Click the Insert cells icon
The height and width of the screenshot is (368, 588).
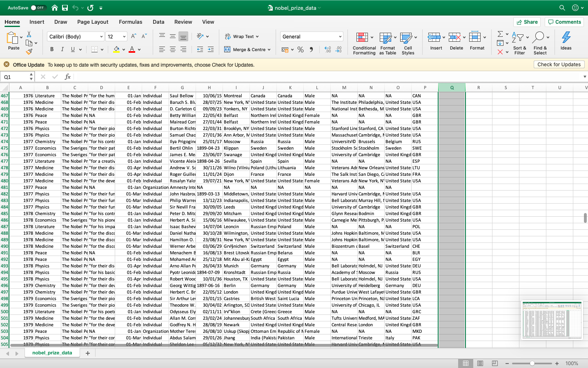pos(434,41)
